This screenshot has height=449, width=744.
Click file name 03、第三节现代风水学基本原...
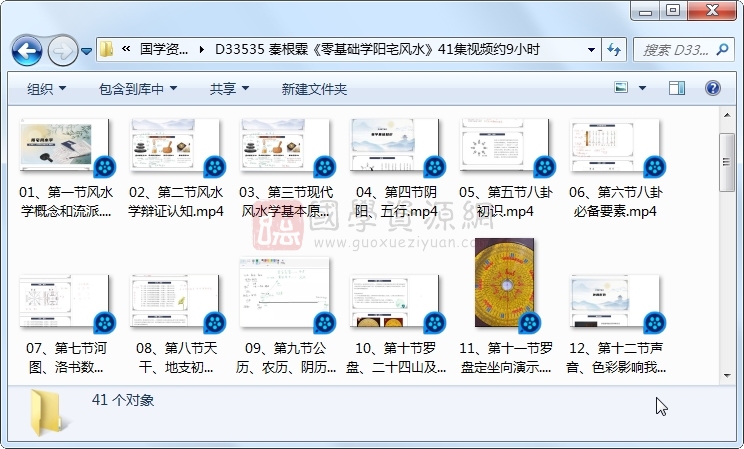(x=286, y=201)
